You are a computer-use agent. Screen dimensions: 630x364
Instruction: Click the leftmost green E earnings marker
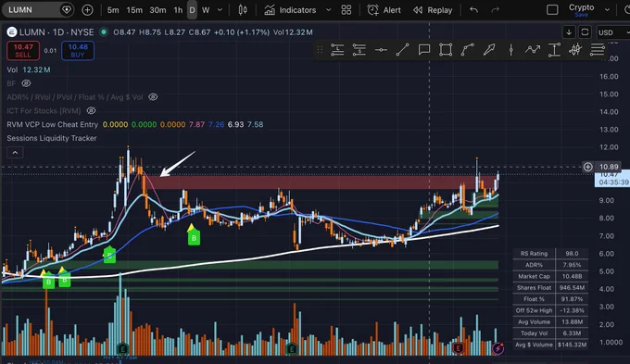(122, 348)
